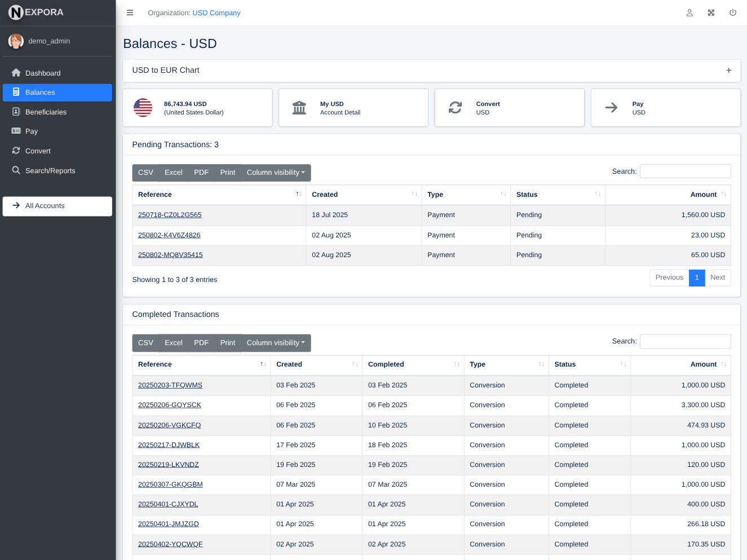Sort pending transactions by Amount column
Viewport: 747px width, 560px height.
pos(704,195)
